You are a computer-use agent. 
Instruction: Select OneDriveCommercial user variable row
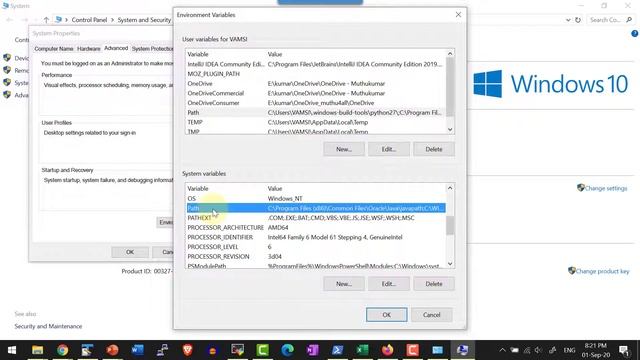coord(316,93)
